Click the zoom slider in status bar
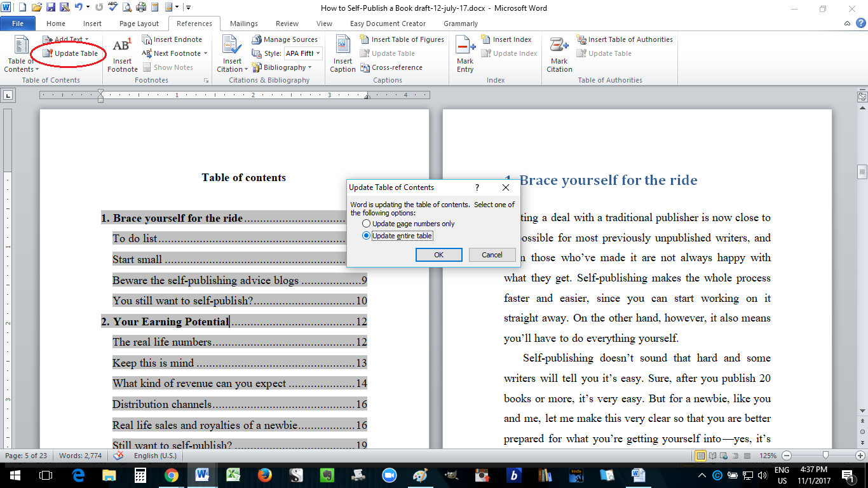Screen dimensions: 868x488 pos(825,456)
